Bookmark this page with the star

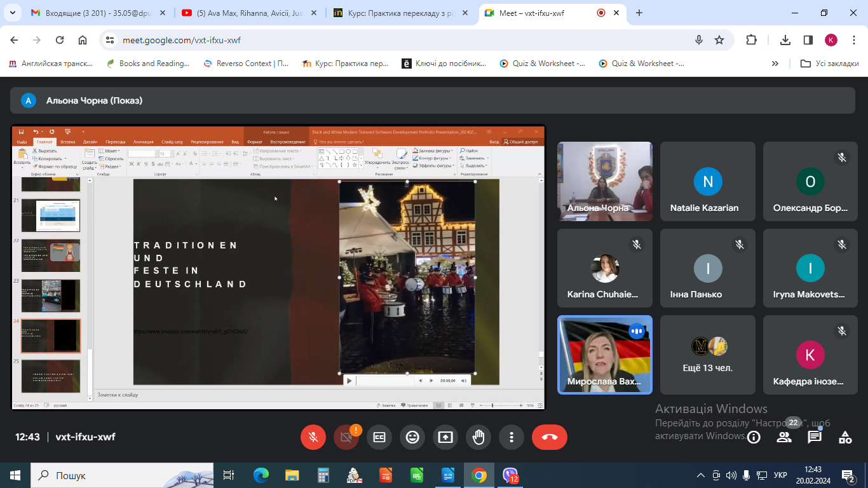click(719, 40)
